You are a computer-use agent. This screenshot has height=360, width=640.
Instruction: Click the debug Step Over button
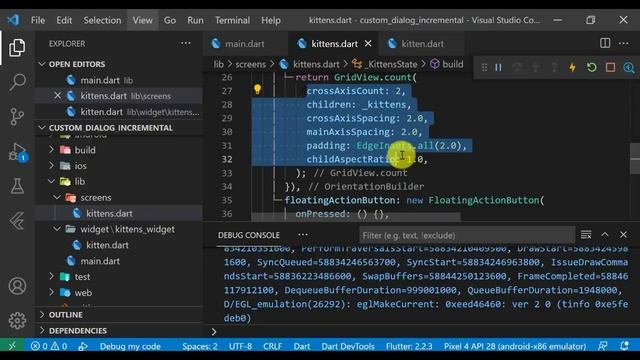pyautogui.click(x=517, y=67)
